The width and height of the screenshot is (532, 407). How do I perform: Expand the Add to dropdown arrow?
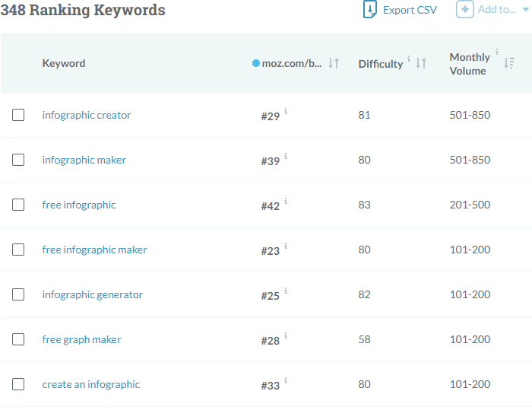click(x=525, y=10)
